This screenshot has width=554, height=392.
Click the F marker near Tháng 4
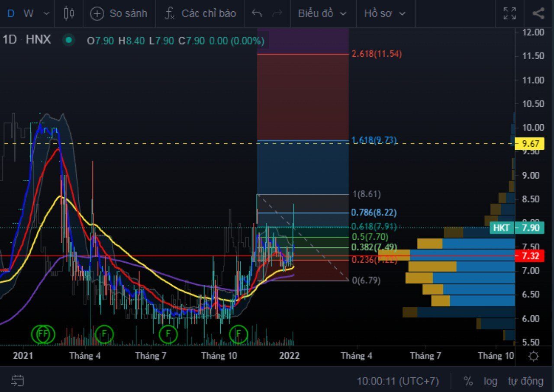click(104, 334)
